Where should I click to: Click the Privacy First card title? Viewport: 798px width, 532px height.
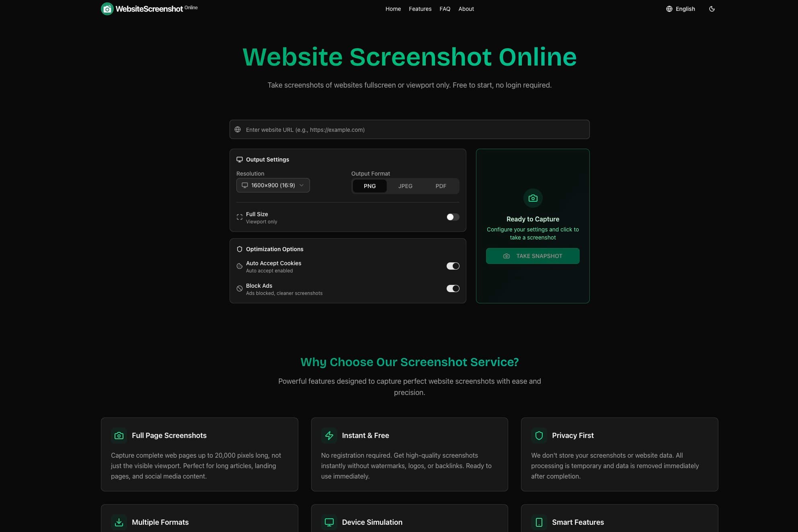click(572, 436)
